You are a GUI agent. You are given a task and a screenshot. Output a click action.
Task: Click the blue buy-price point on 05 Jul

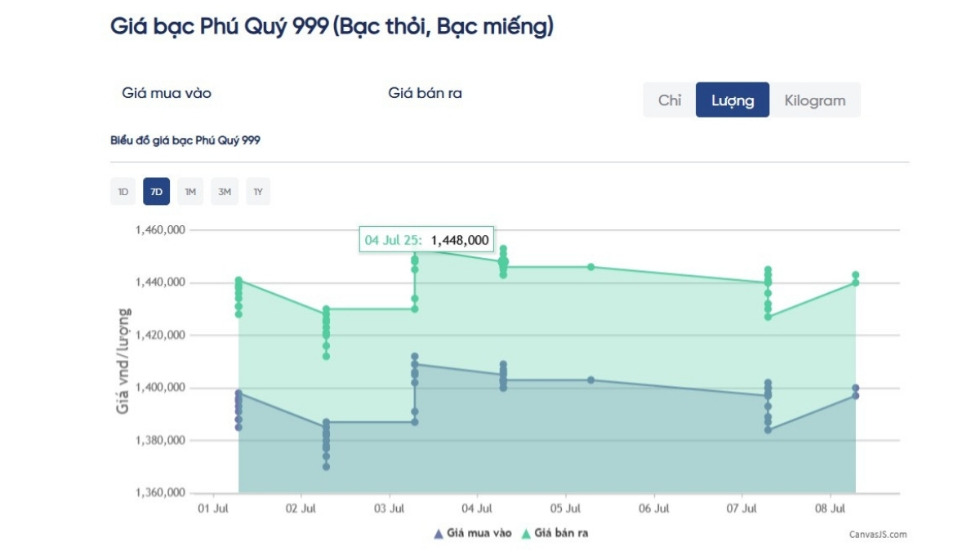pyautogui.click(x=590, y=380)
